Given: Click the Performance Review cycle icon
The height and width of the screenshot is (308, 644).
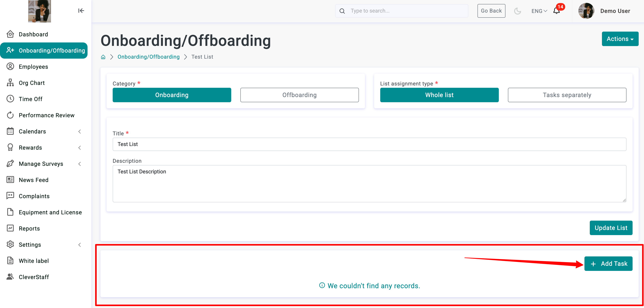Looking at the screenshot, I should [x=10, y=115].
